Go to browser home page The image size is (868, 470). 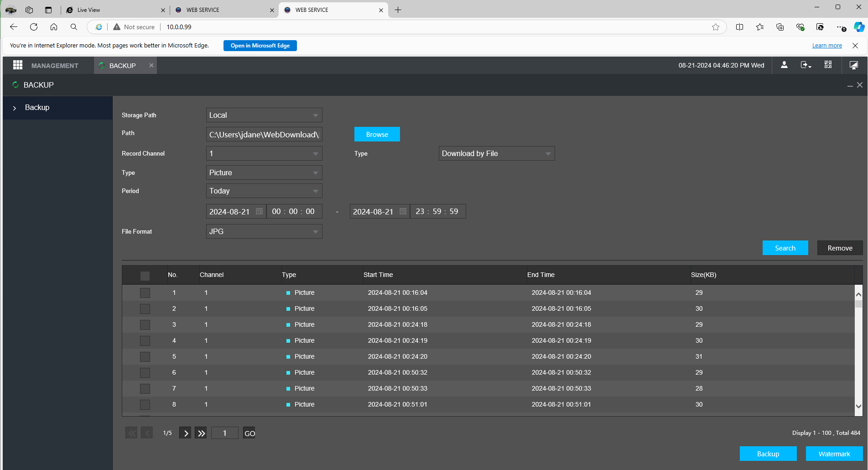point(54,27)
